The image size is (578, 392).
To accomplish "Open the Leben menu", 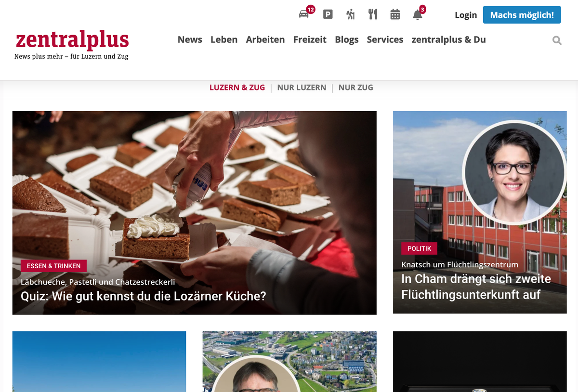I will (224, 39).
